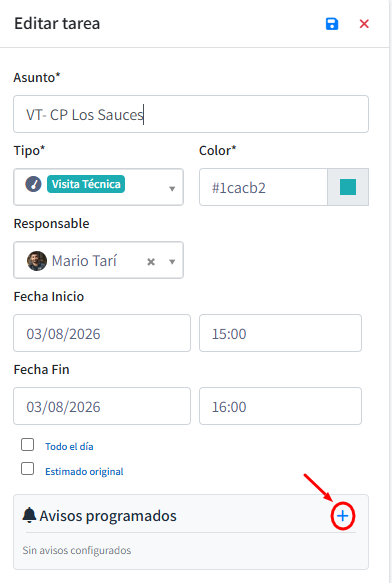Image resolution: width=392 pixels, height=583 pixels.
Task: Click the Visita Técnica type icon
Action: coord(33,184)
